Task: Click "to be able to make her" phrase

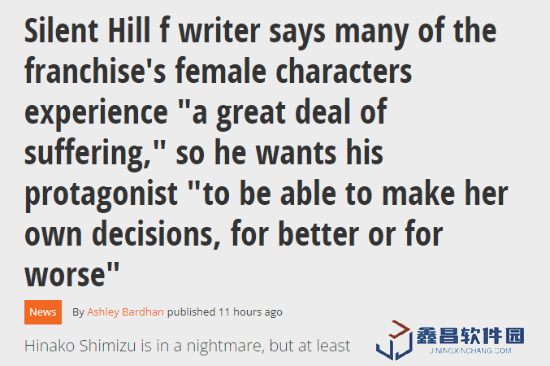Action: click(x=356, y=194)
